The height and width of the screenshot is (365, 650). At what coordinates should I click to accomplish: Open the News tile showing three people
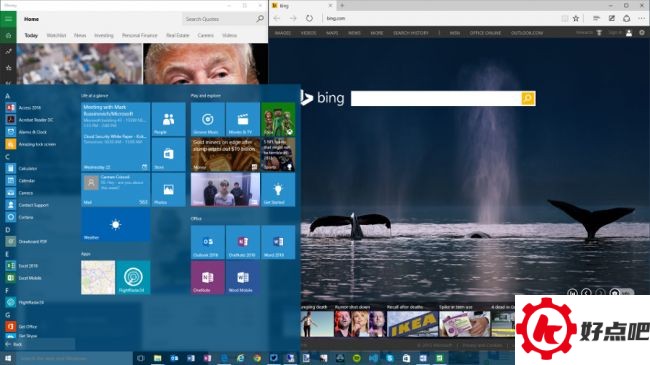226,190
